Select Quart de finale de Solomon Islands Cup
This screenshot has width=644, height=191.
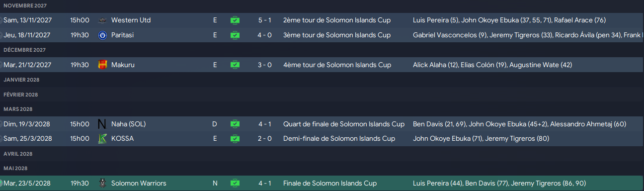point(344,124)
